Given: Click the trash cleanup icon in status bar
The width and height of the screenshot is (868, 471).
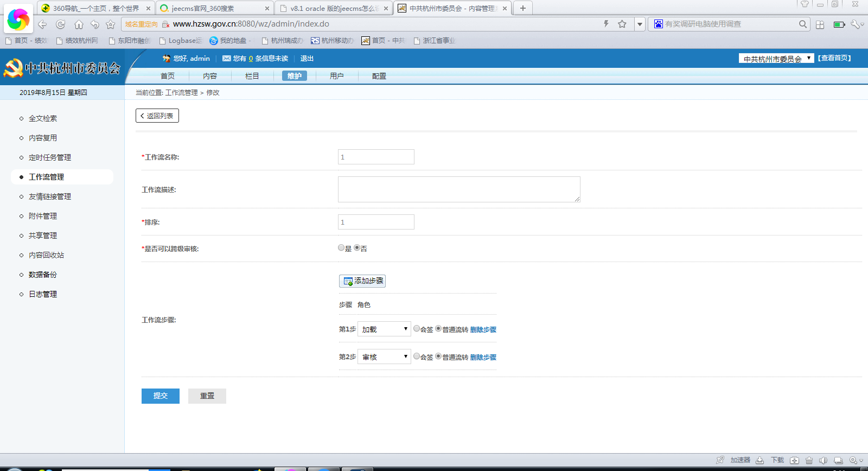Looking at the screenshot, I should (809, 460).
